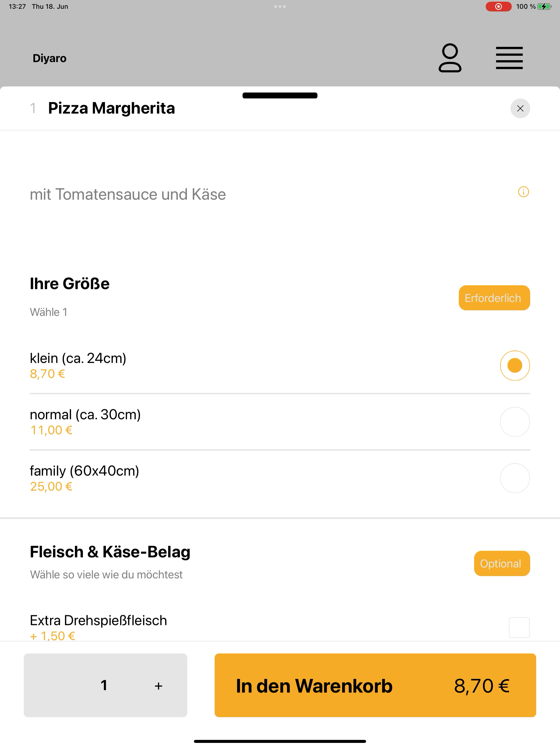Tap the Erforderlich badge

click(494, 298)
